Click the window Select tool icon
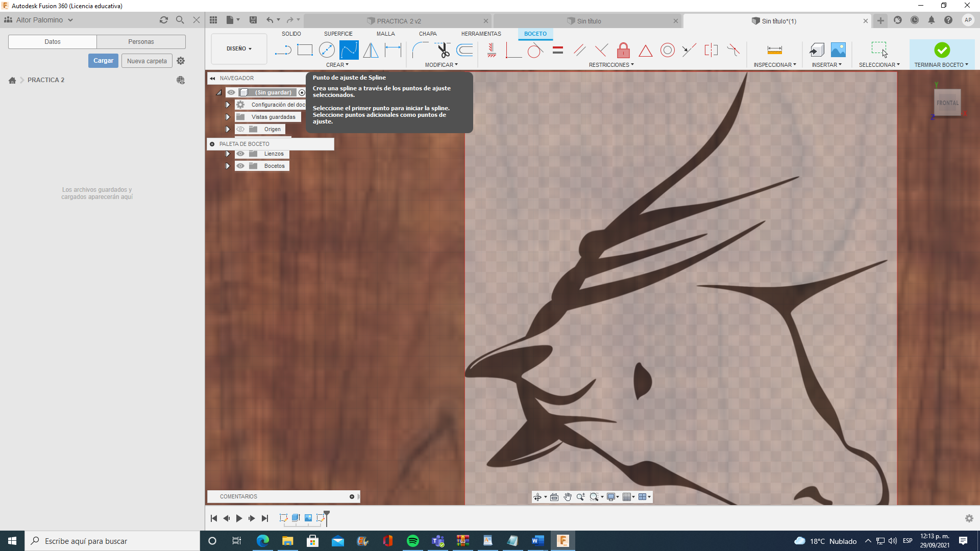 (x=879, y=50)
